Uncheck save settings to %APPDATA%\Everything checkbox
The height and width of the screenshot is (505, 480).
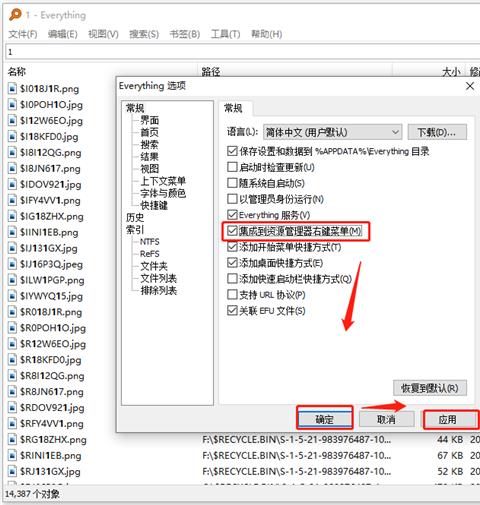232,151
